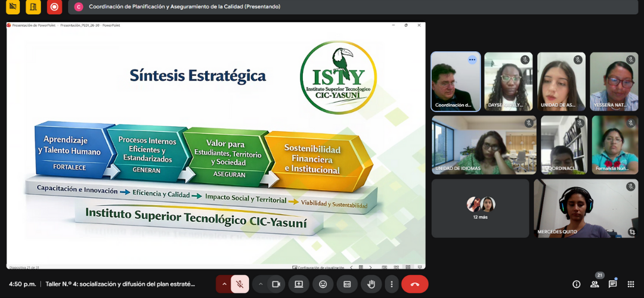Viewport: 644px width, 298px height.
Task: Open the three-dot more options menu
Action: pos(391,284)
